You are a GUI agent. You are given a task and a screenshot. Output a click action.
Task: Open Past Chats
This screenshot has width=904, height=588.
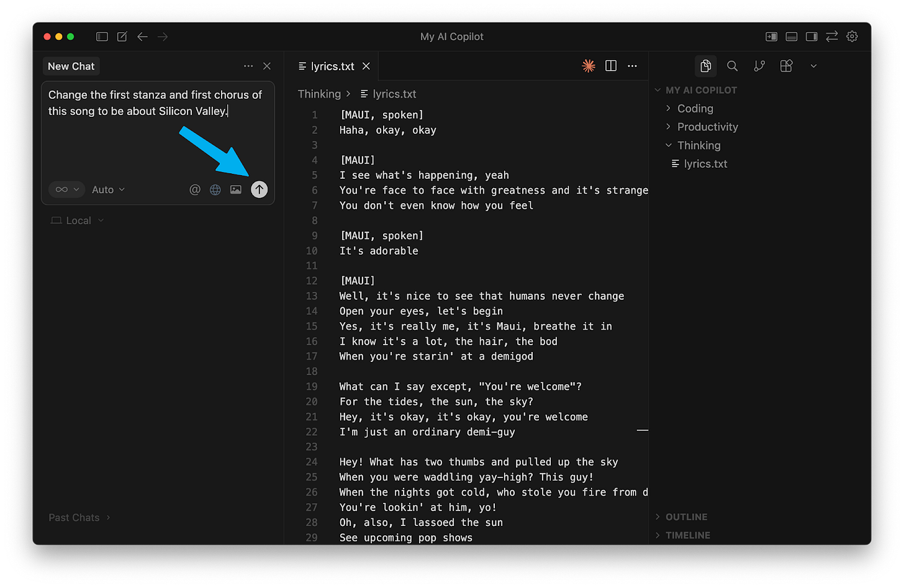coord(79,517)
